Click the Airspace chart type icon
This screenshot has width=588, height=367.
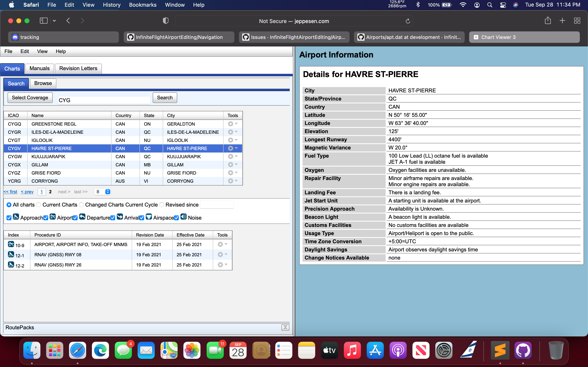pyautogui.click(x=149, y=217)
